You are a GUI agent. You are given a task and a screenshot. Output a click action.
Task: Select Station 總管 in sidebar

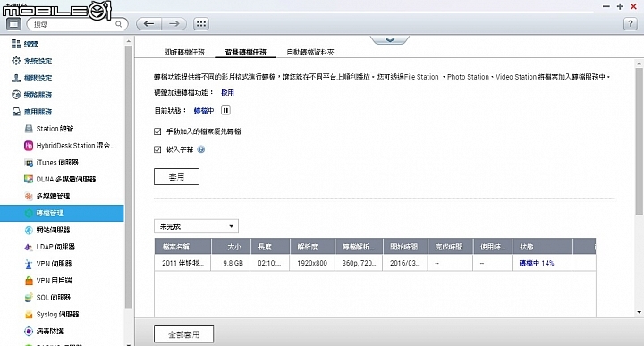[49, 129]
